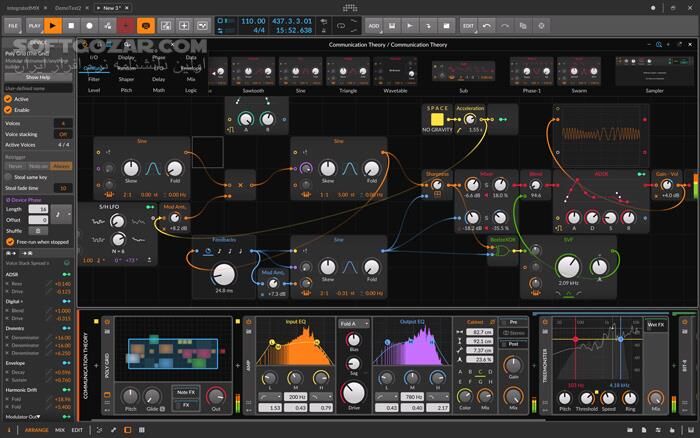Click the Voices count field
700x438 pixels.
pyautogui.click(x=63, y=123)
